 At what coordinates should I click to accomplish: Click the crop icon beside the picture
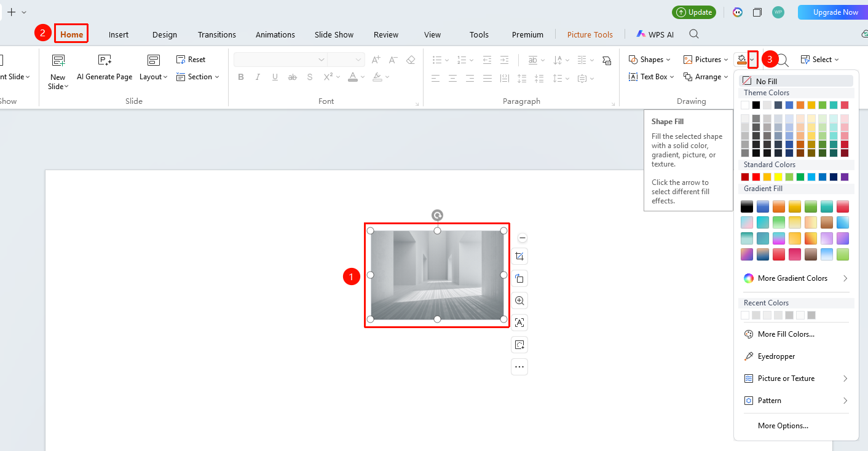coord(519,256)
